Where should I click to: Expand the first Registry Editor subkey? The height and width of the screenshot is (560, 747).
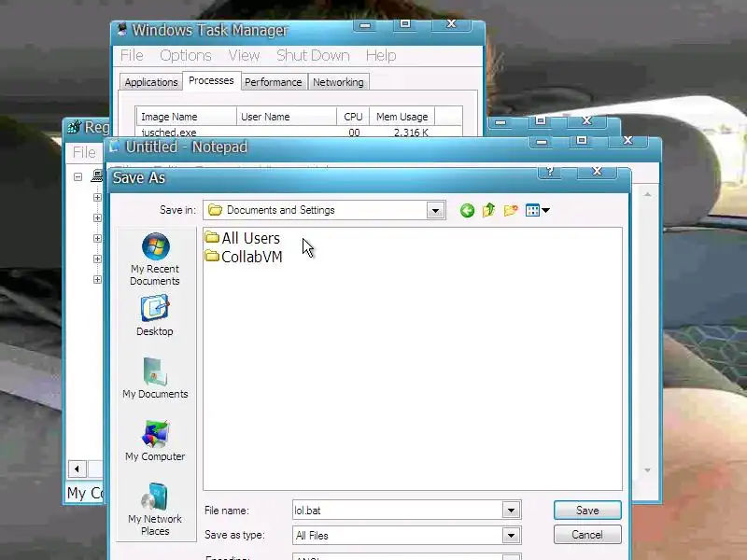click(97, 197)
